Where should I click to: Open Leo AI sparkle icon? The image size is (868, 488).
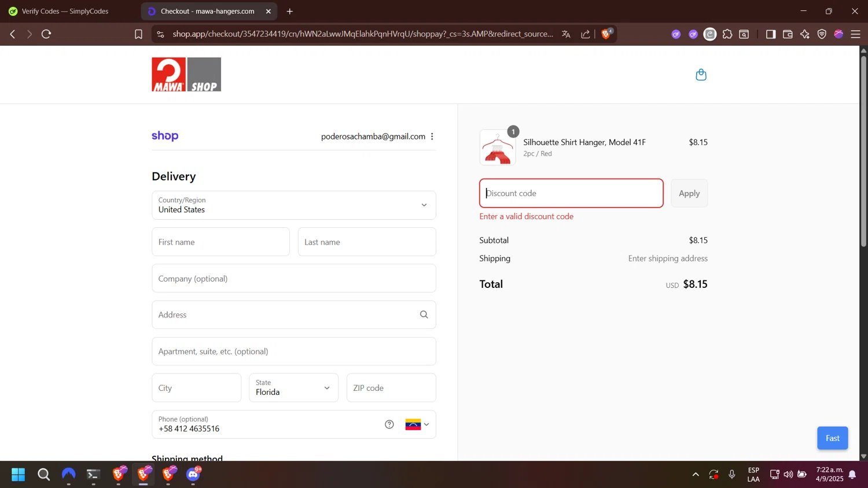pos(805,34)
